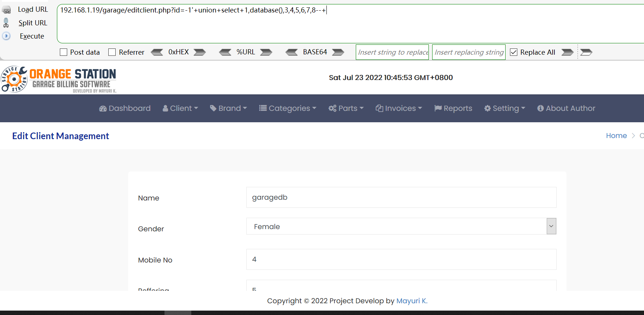
Task: Click the About Author info icon
Action: (540, 108)
